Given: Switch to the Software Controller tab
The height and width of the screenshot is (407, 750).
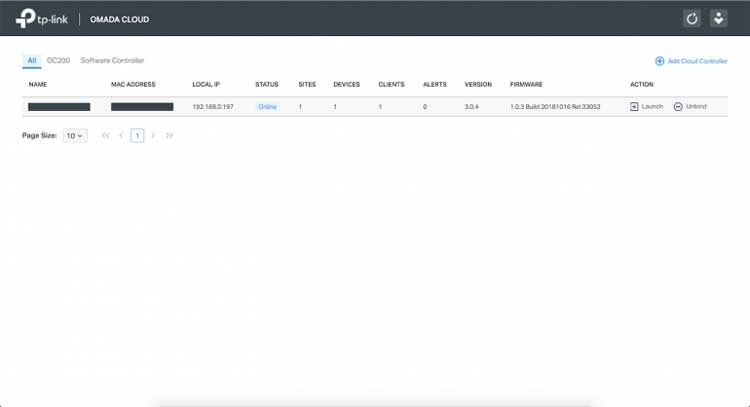Looking at the screenshot, I should (x=112, y=60).
